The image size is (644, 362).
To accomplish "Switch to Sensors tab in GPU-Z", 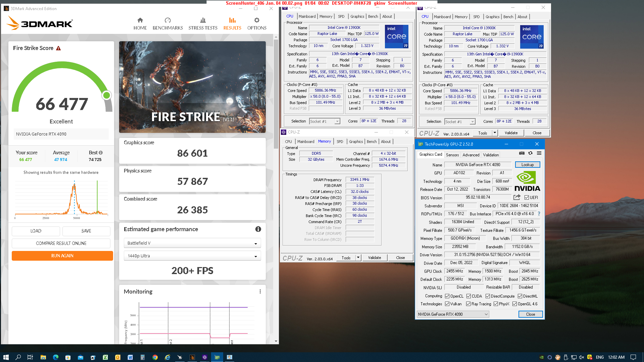I will 452,155.
